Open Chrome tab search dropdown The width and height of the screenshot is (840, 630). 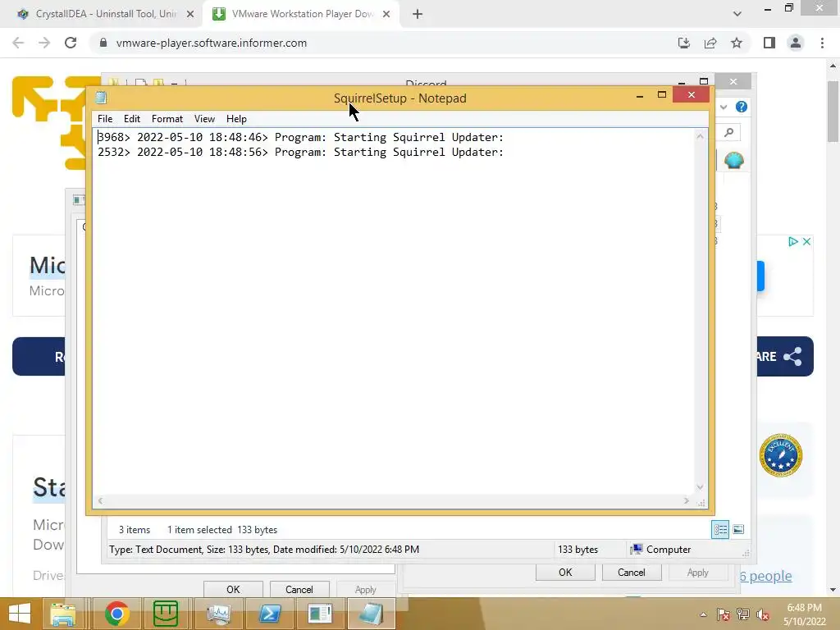tap(737, 14)
